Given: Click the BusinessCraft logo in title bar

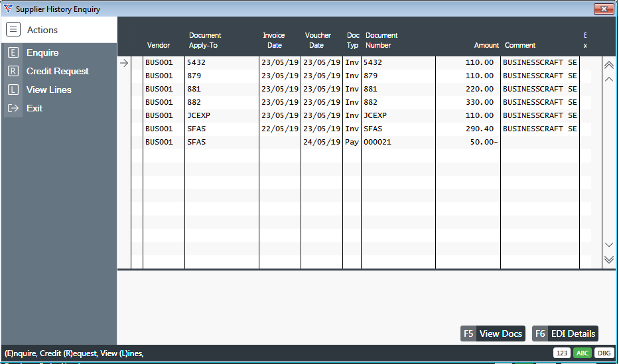Looking at the screenshot, I should [8, 9].
